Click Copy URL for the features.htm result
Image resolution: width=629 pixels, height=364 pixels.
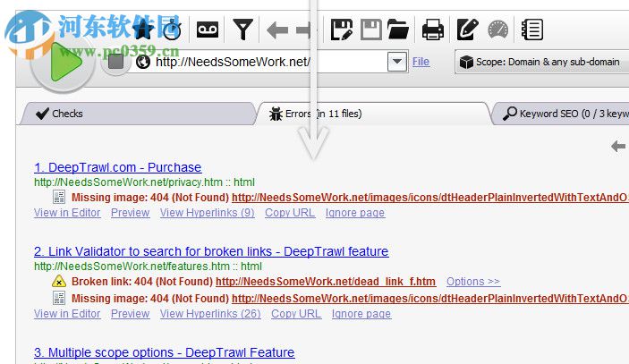pos(296,314)
